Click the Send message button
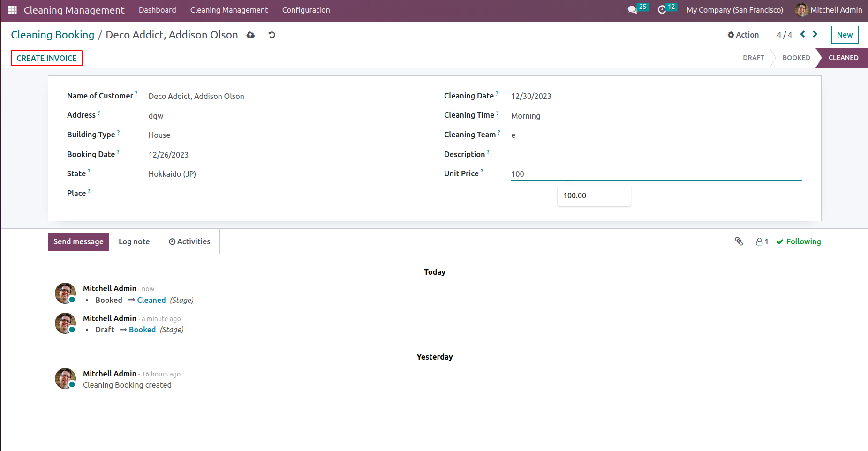Image resolution: width=868 pixels, height=451 pixels. (x=78, y=241)
